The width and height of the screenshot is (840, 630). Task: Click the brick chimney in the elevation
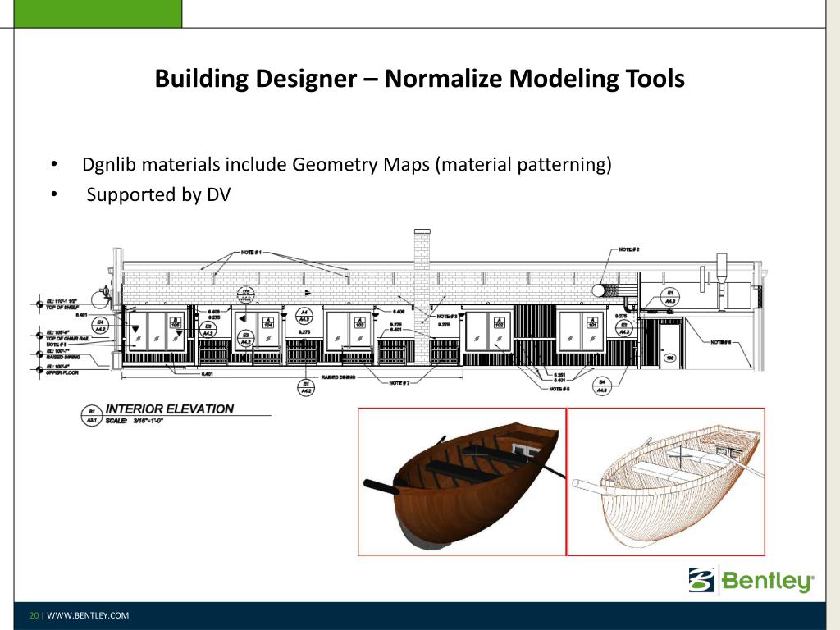click(422, 297)
